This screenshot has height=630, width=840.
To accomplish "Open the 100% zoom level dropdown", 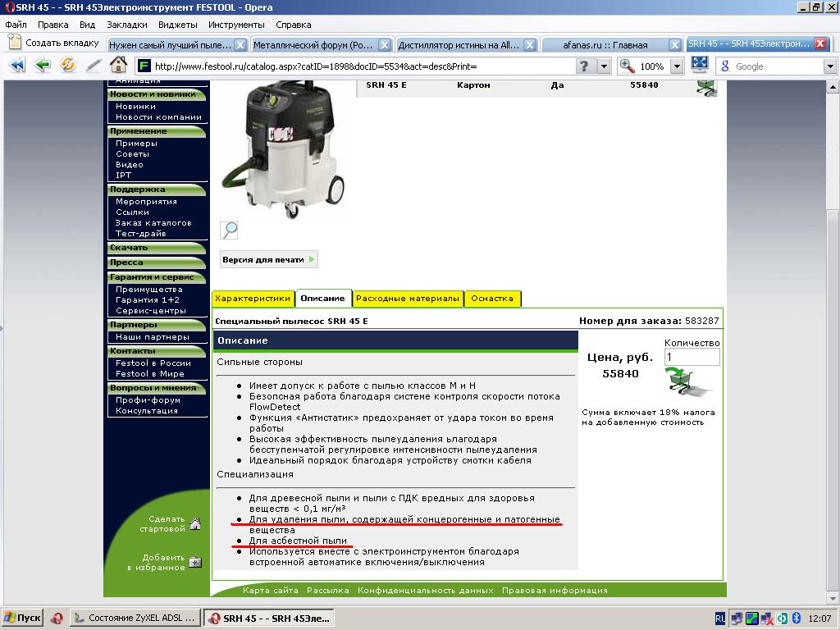I will (x=677, y=66).
